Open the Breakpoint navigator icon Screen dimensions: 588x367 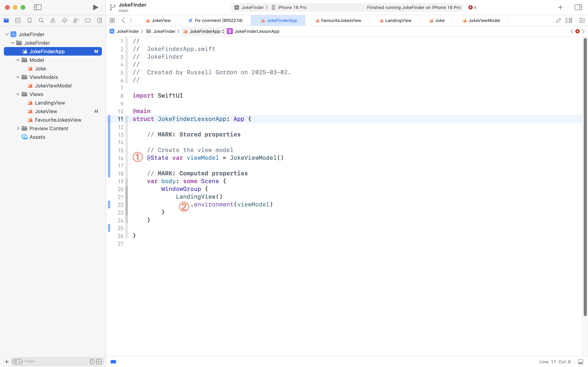pos(88,21)
